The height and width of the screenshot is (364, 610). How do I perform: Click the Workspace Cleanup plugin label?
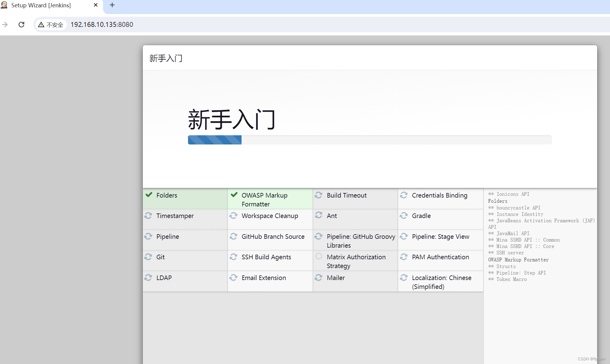point(270,216)
